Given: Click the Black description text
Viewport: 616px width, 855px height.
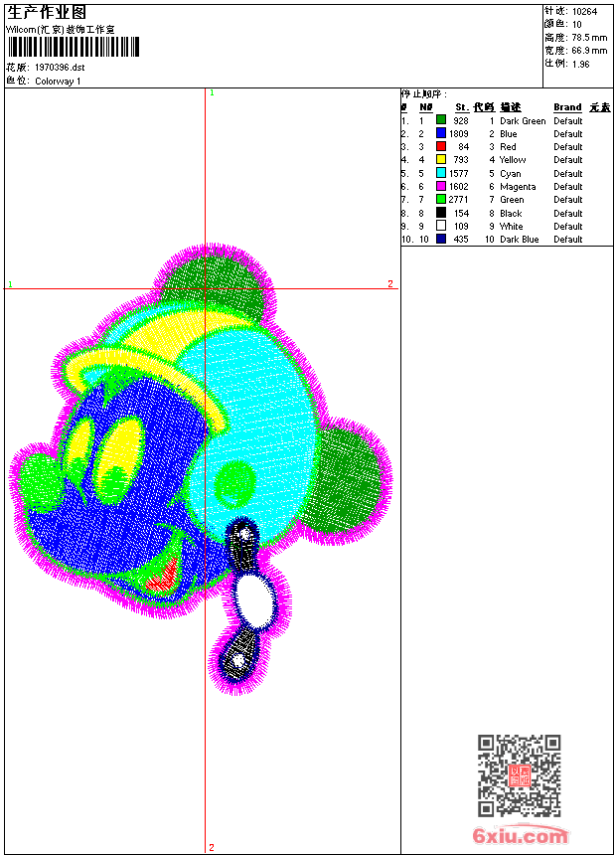Looking at the screenshot, I should pyautogui.click(x=511, y=213).
